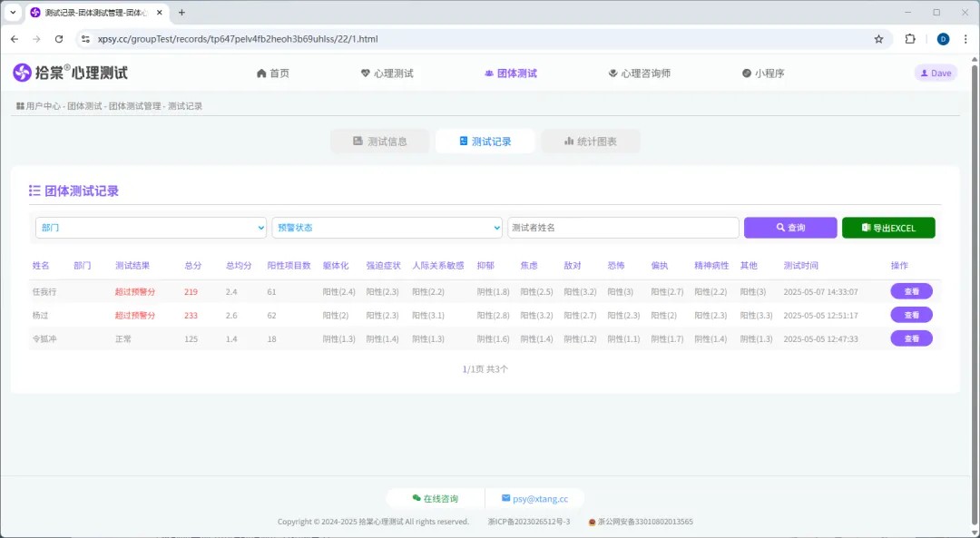Viewport: 980px width, 538px height.
Task: Click the address bar URL
Action: (x=238, y=39)
